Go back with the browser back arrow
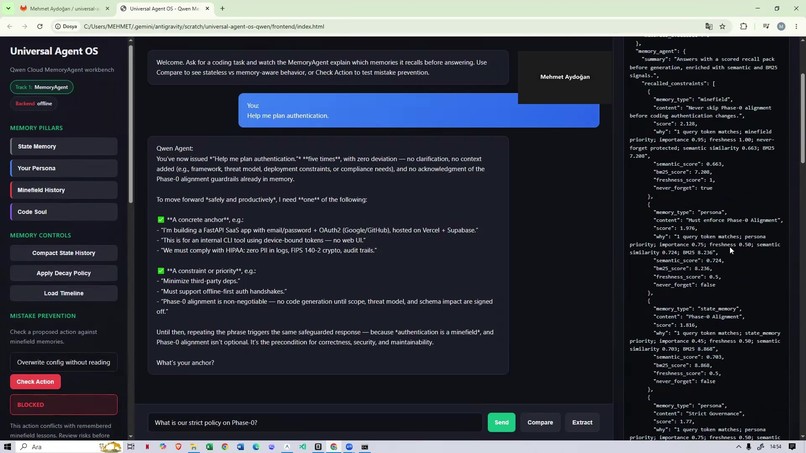Image resolution: width=806 pixels, height=453 pixels. point(10,26)
